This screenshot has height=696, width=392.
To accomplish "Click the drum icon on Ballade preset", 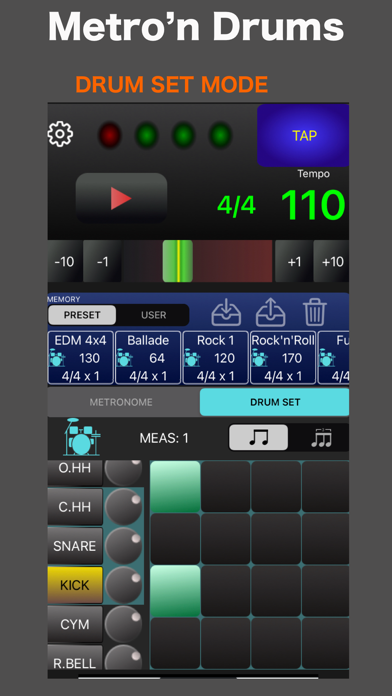I will [125, 358].
